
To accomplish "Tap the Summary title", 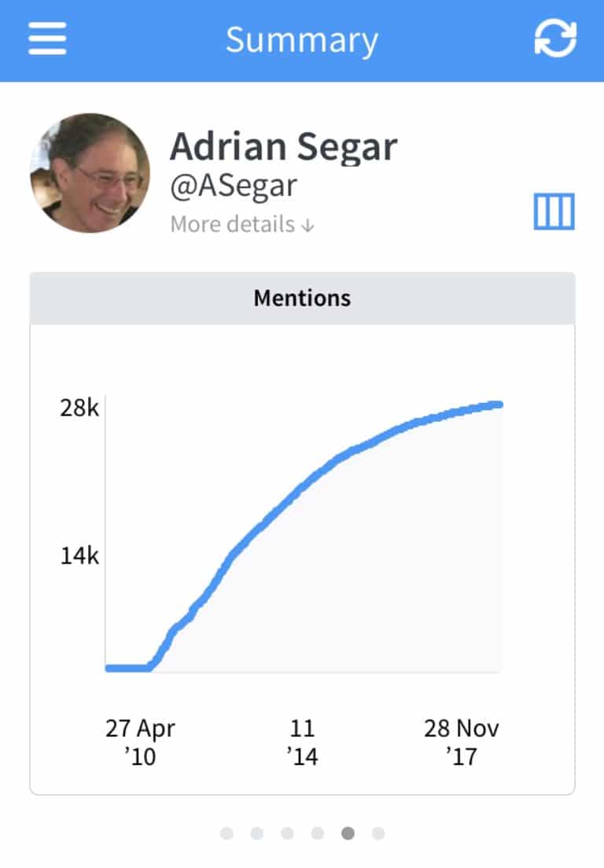I will 302,40.
